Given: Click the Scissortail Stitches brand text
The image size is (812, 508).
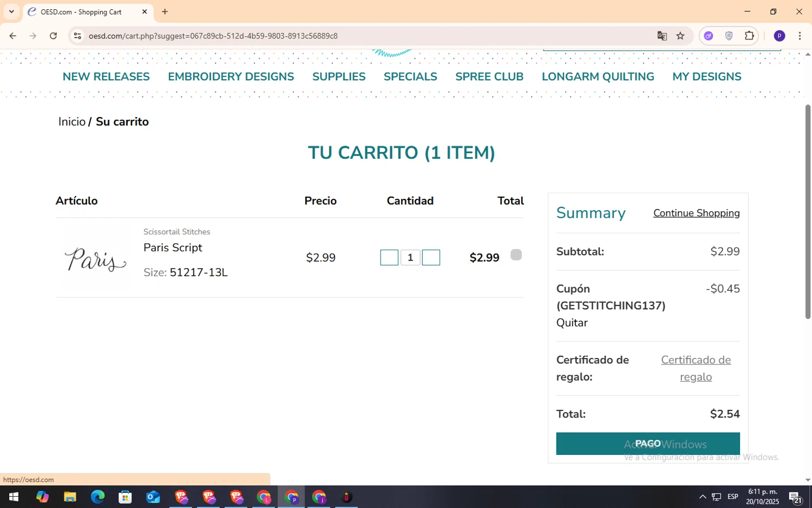Looking at the screenshot, I should [x=176, y=232].
